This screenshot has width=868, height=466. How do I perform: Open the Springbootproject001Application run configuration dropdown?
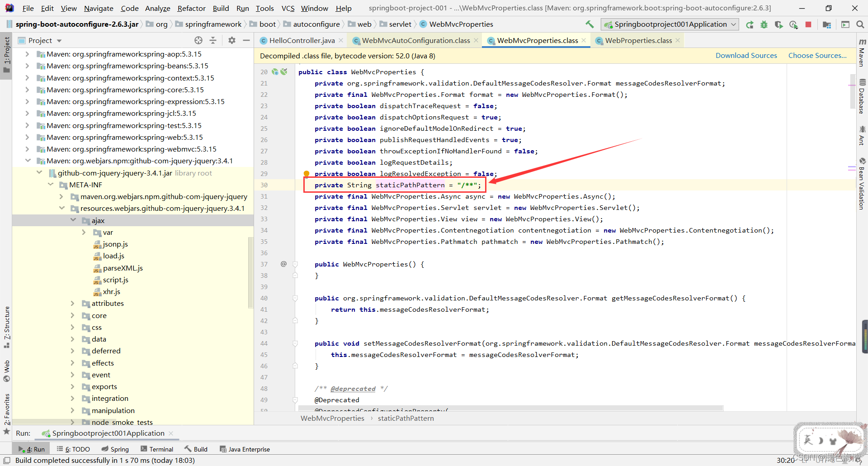coord(670,24)
